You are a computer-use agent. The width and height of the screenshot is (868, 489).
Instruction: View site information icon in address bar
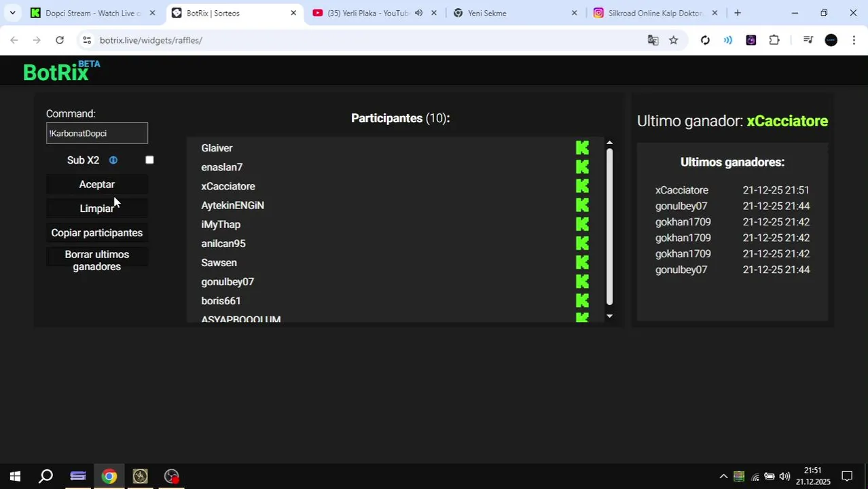[x=86, y=40]
